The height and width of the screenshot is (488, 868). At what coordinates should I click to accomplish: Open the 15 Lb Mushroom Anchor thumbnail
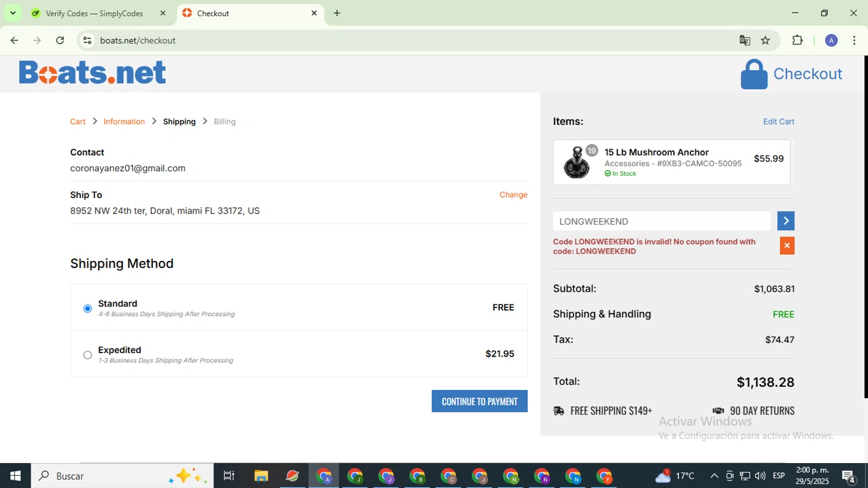pyautogui.click(x=577, y=162)
